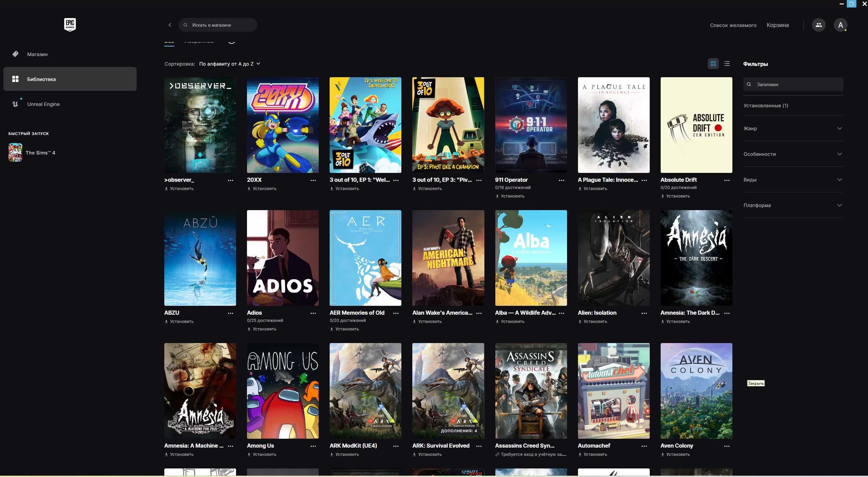The height and width of the screenshot is (477, 868).
Task: Open options menu for A Plague Tale
Action: (644, 180)
